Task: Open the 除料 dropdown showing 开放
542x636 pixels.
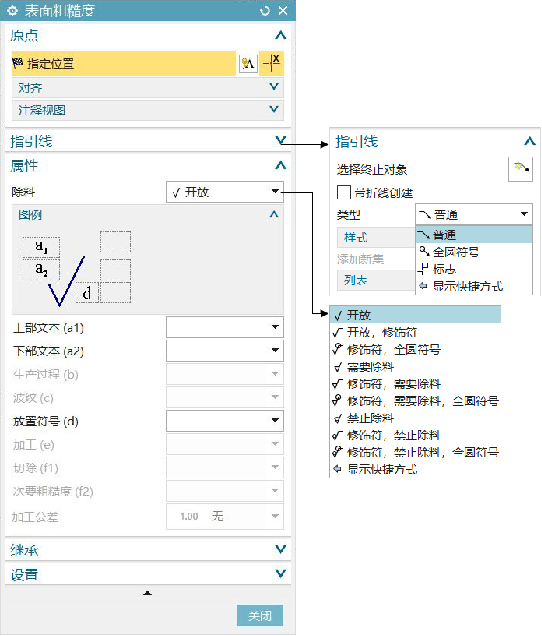Action: 225,192
